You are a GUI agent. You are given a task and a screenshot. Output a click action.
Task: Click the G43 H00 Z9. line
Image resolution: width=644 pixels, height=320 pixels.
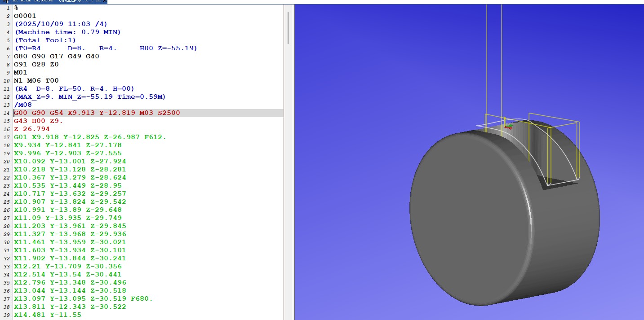coord(38,121)
